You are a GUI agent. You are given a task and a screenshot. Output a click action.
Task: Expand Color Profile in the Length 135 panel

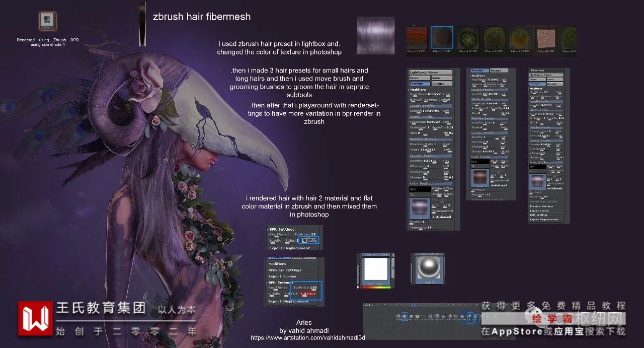coord(430,183)
